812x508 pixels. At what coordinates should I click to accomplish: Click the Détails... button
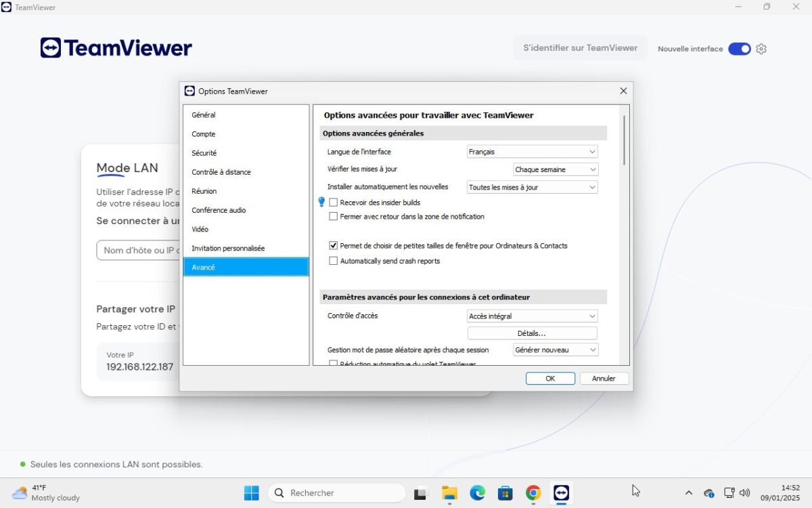532,333
